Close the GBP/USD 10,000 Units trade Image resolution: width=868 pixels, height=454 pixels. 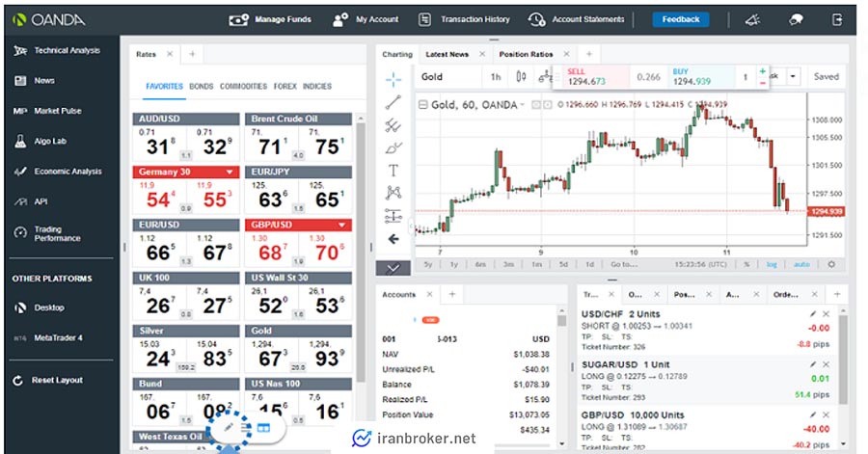pos(826,414)
